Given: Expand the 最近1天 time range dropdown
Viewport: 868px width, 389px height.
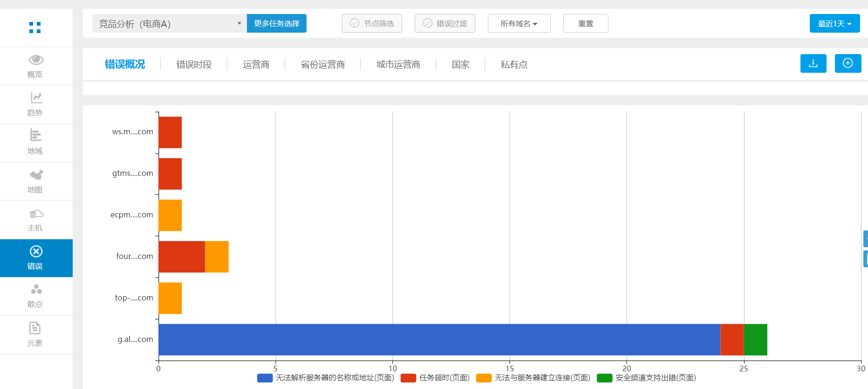Looking at the screenshot, I should click(834, 23).
